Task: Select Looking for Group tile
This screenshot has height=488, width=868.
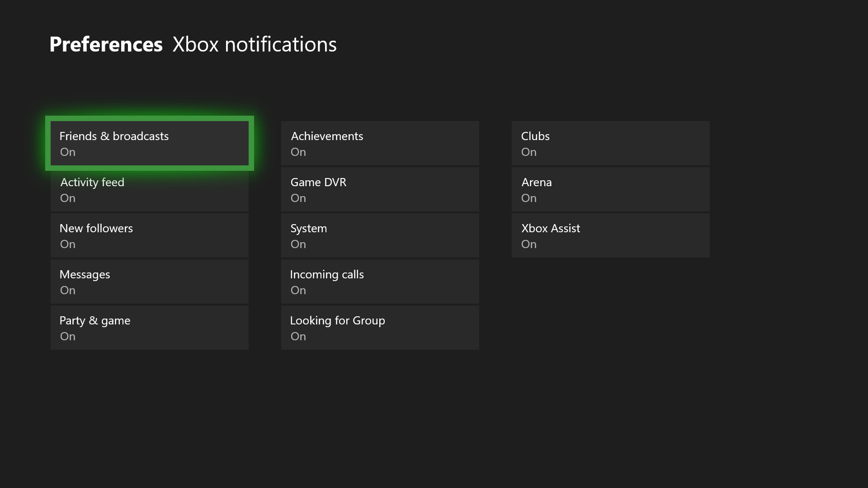Action: coord(380,328)
